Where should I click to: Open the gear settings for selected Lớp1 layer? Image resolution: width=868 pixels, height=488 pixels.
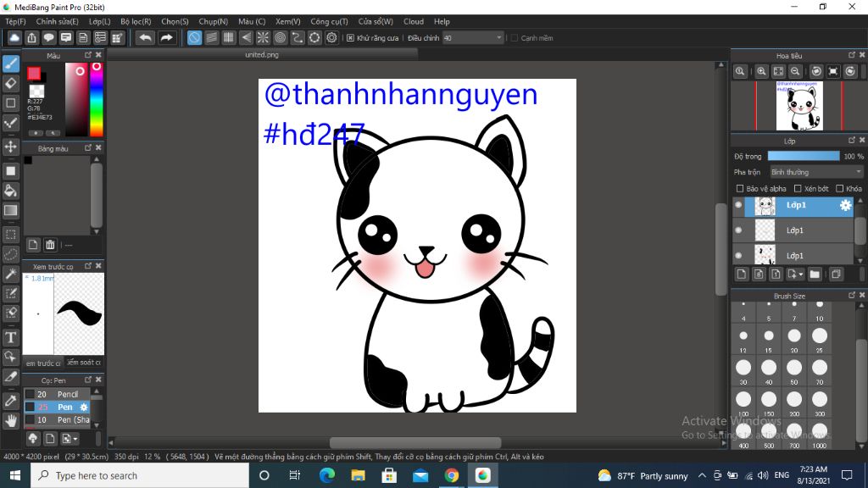pos(845,205)
